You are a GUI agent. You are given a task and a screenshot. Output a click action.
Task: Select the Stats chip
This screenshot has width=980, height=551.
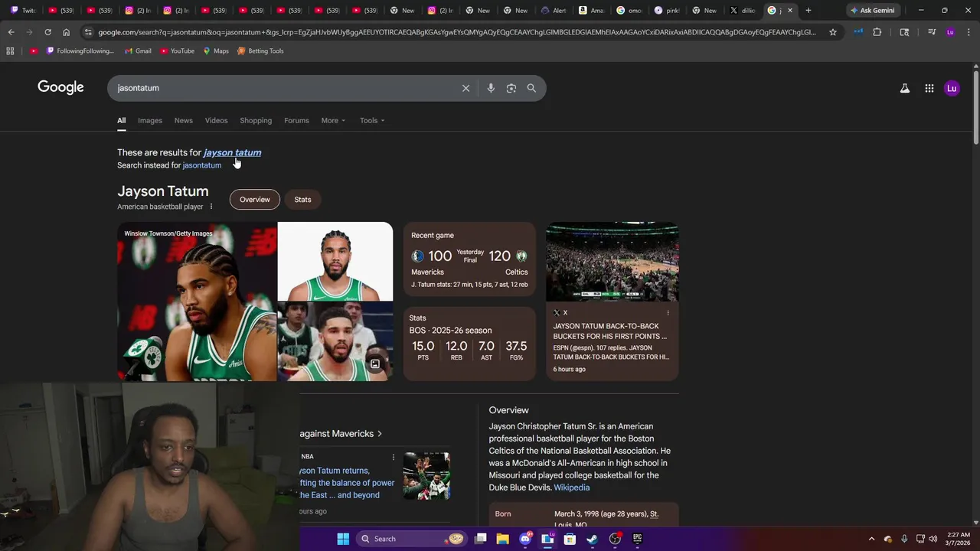(302, 200)
